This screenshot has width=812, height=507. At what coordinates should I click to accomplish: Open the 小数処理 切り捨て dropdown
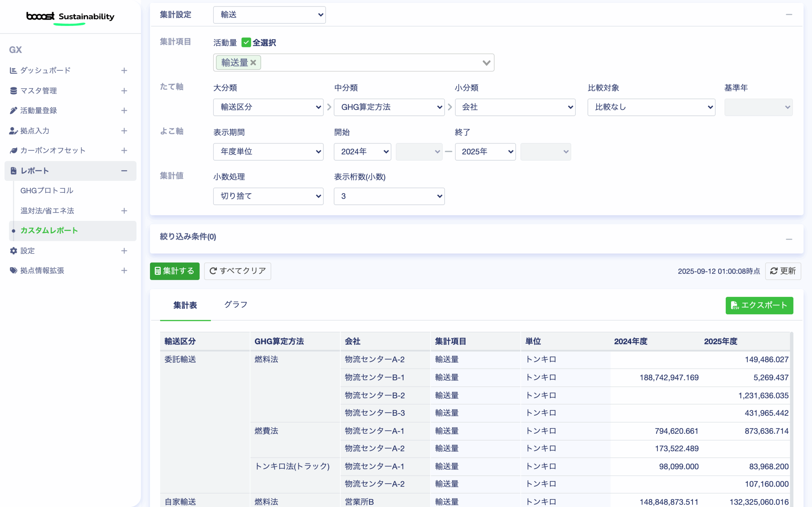point(268,196)
